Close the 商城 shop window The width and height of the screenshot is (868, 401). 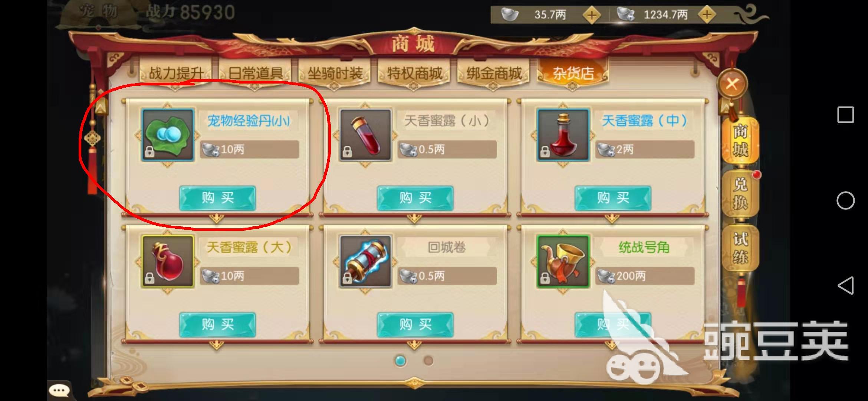pos(732,84)
